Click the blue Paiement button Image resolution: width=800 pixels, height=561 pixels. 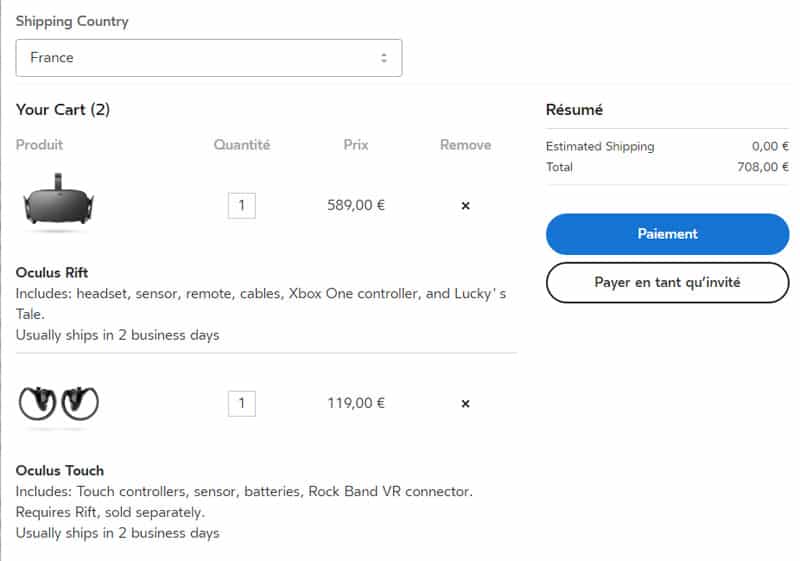(667, 234)
